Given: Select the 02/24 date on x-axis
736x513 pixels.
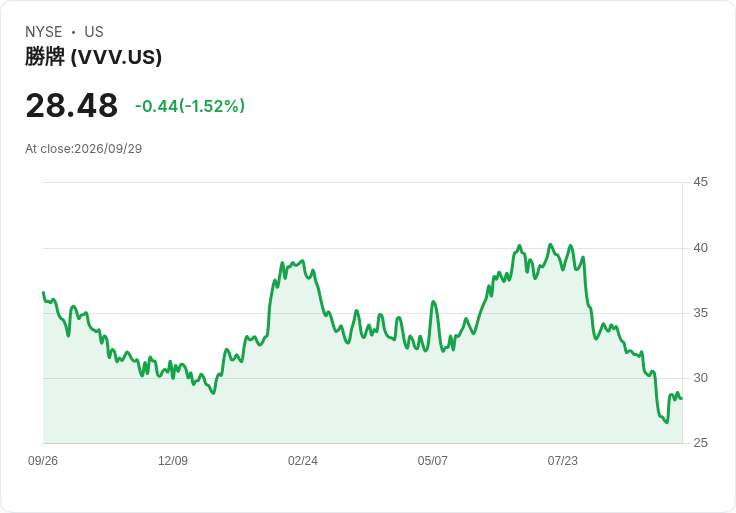Looking at the screenshot, I should (303, 461).
